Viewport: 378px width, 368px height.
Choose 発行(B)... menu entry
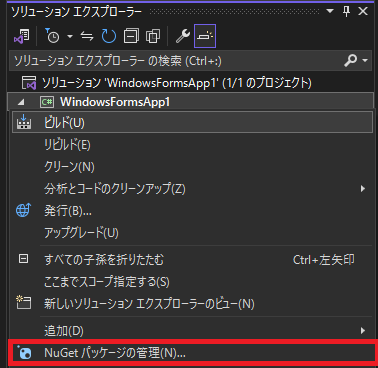[x=192, y=211]
